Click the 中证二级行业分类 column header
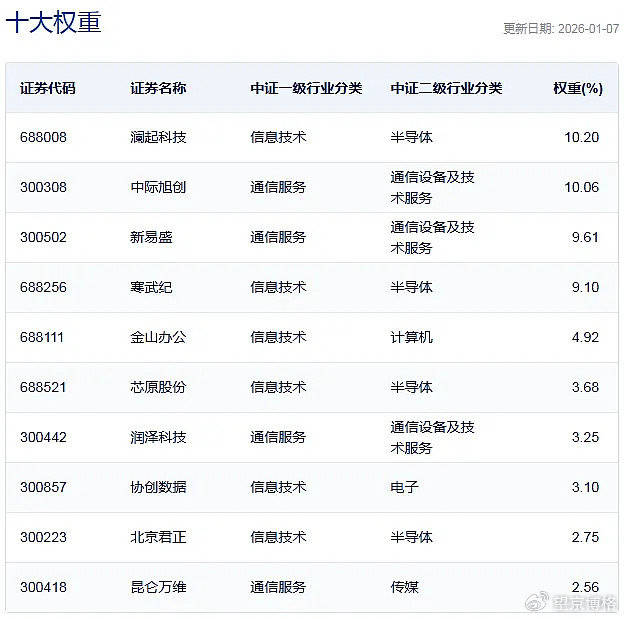This screenshot has width=624, height=619. point(446,88)
